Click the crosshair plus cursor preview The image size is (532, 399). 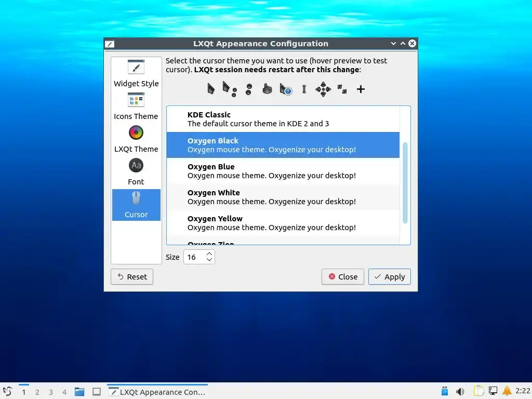[x=361, y=89]
